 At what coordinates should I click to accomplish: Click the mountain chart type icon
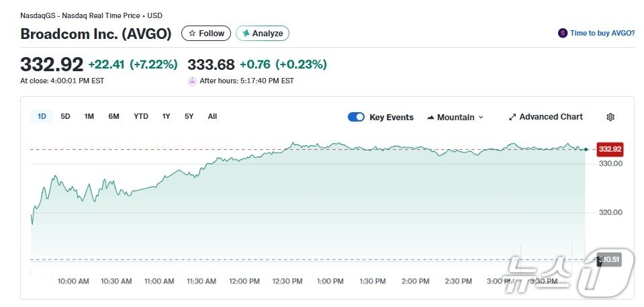click(430, 118)
